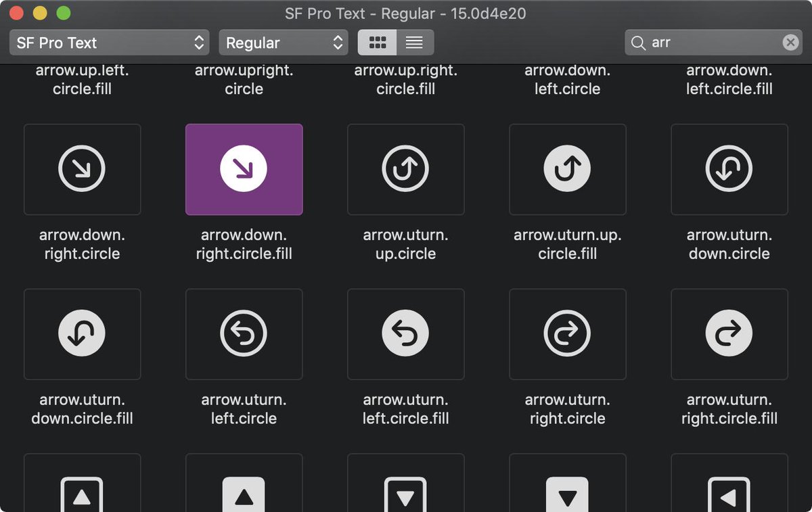Screen dimensions: 812x512
Task: Choose the arrow.uturn.up.circle glyph
Action: (405, 169)
